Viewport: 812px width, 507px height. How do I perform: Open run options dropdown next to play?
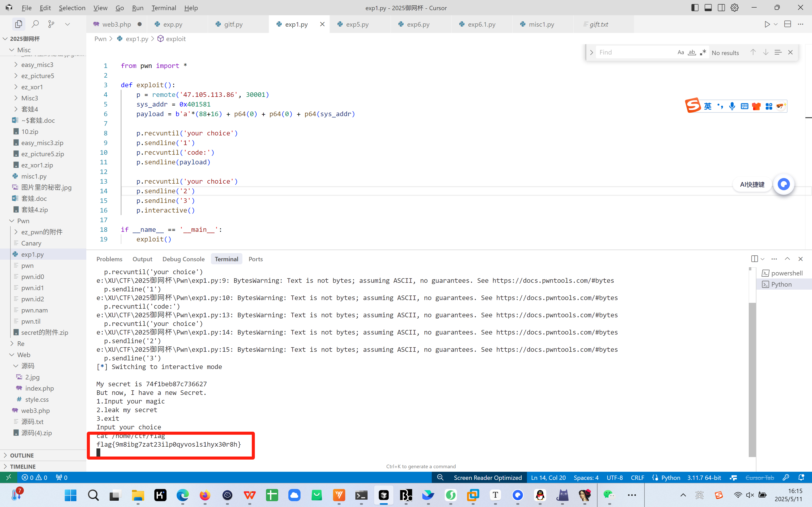coord(776,24)
